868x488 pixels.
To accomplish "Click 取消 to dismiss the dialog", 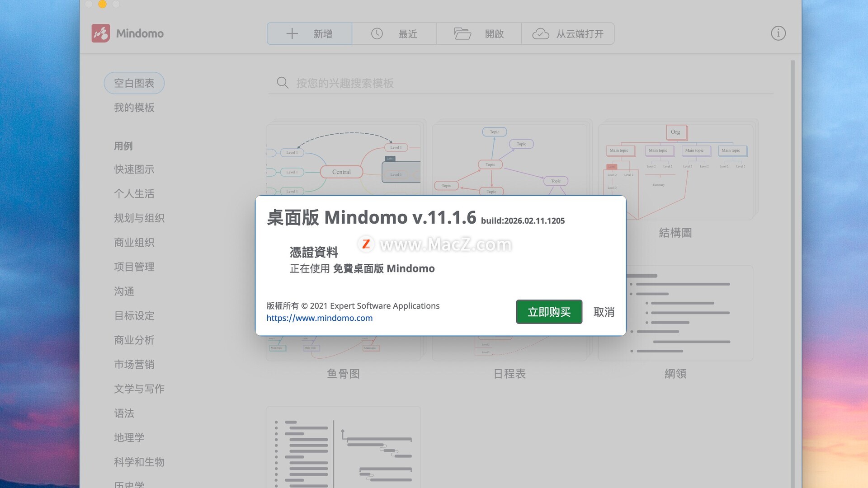I will click(604, 312).
